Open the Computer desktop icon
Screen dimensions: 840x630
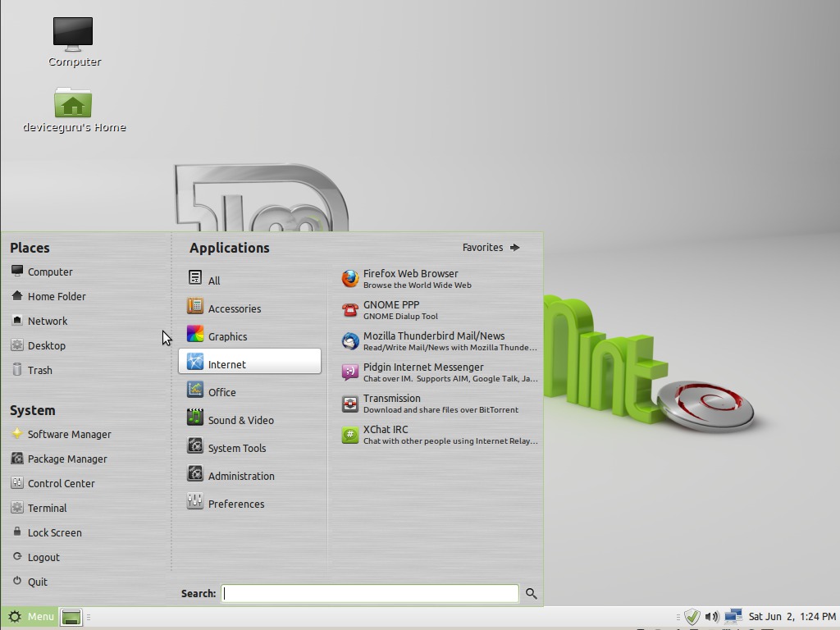(x=73, y=42)
